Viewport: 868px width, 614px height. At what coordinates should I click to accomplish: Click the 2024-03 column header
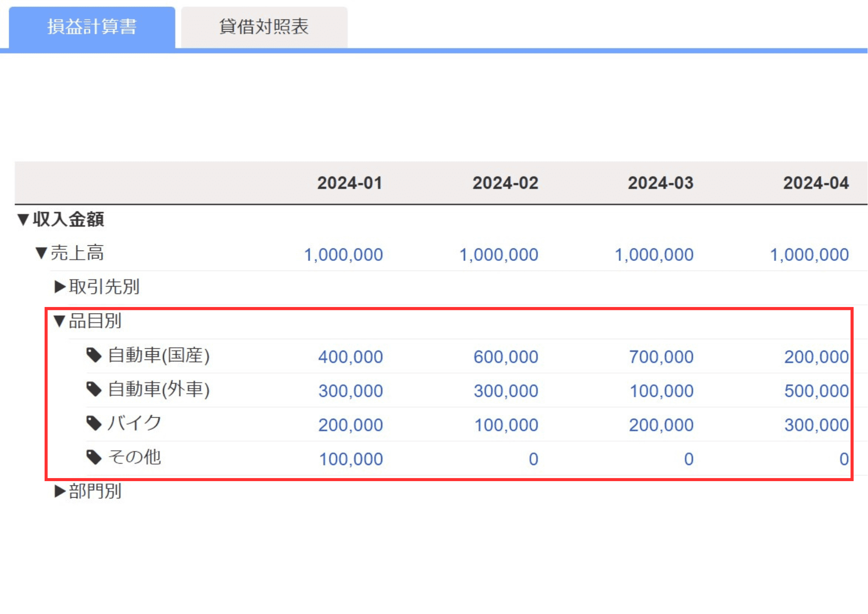(661, 183)
